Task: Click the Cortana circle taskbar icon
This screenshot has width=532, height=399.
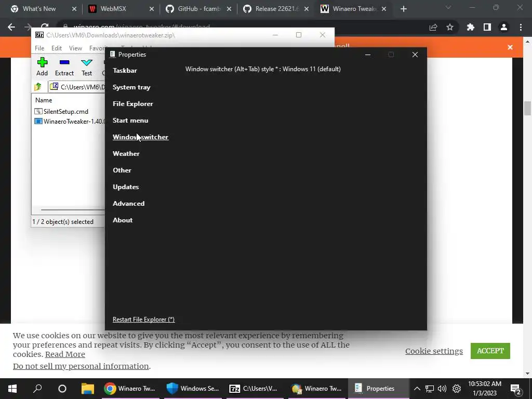Action: pyautogui.click(x=62, y=389)
